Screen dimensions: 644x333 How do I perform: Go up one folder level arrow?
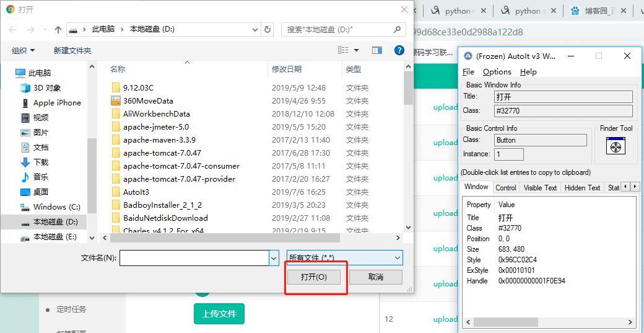pos(58,30)
